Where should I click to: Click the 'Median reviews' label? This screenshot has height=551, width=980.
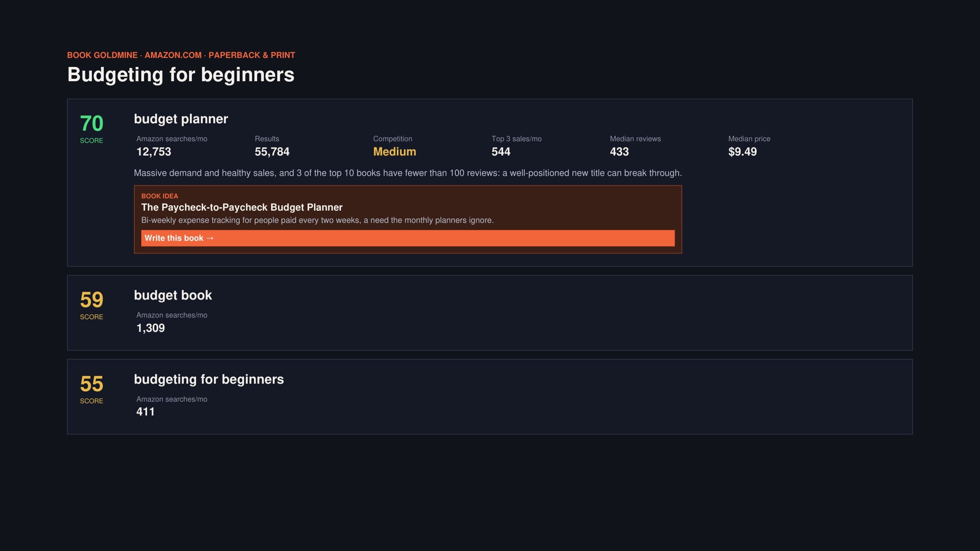tap(635, 139)
